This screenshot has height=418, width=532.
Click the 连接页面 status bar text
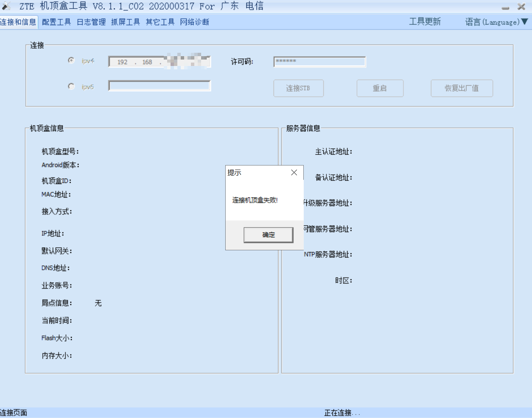pos(14,413)
